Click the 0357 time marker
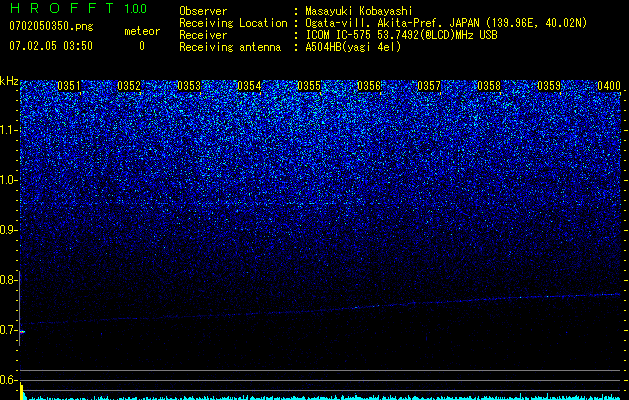This screenshot has width=629, height=400. [429, 86]
